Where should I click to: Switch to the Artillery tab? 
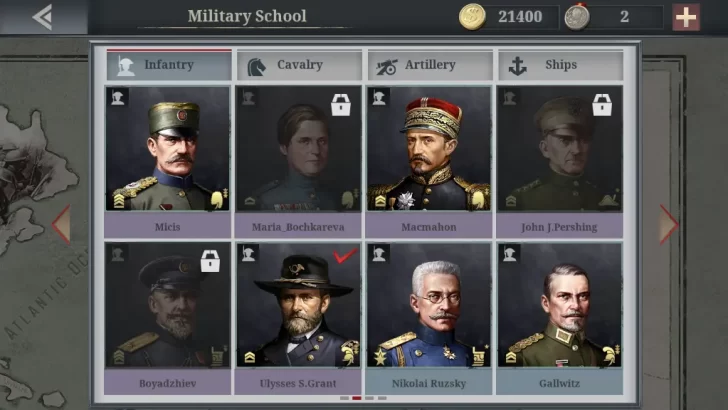(430, 65)
